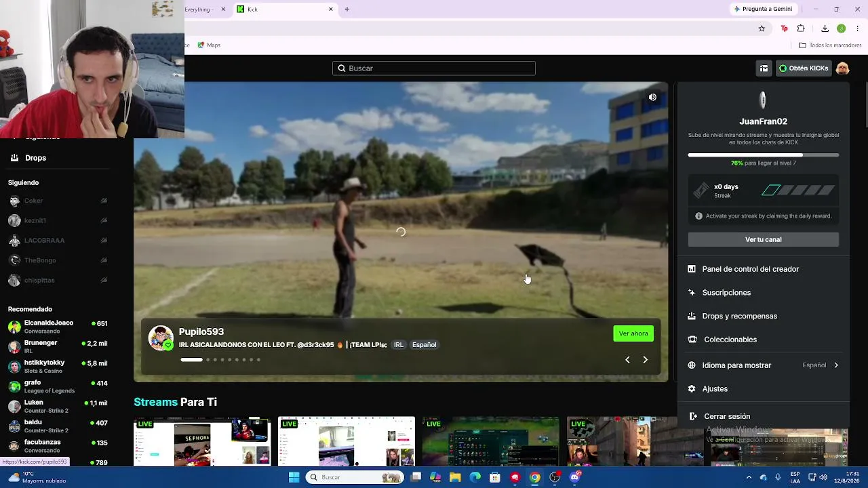Open Panel de control del creador
This screenshot has width=868, height=488.
(764, 269)
